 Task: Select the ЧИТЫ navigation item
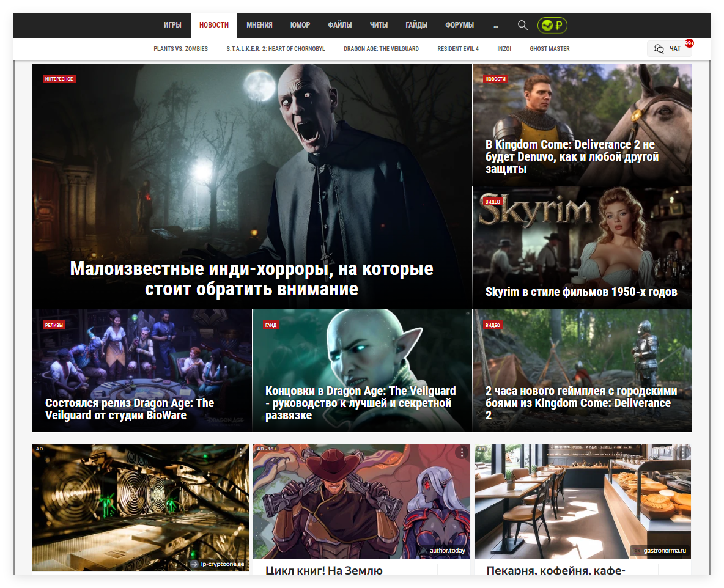379,25
